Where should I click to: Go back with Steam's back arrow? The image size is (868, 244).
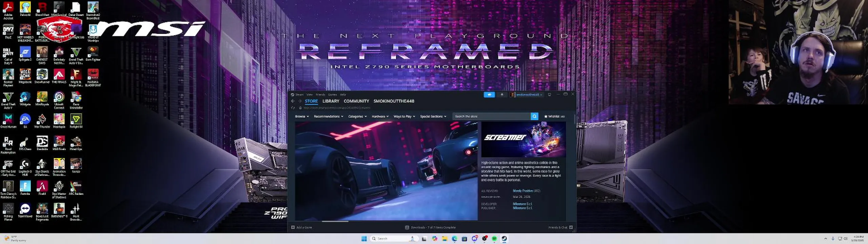pos(293,101)
